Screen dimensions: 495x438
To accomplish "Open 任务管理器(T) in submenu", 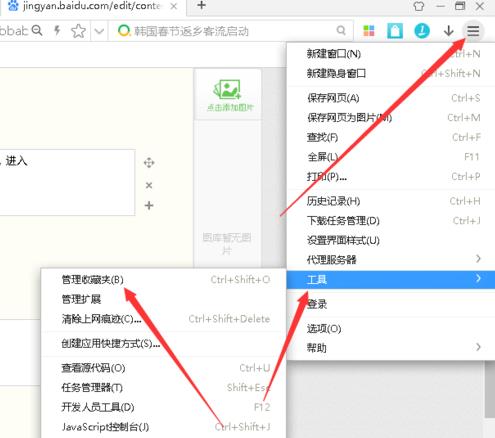I will pos(163,388).
